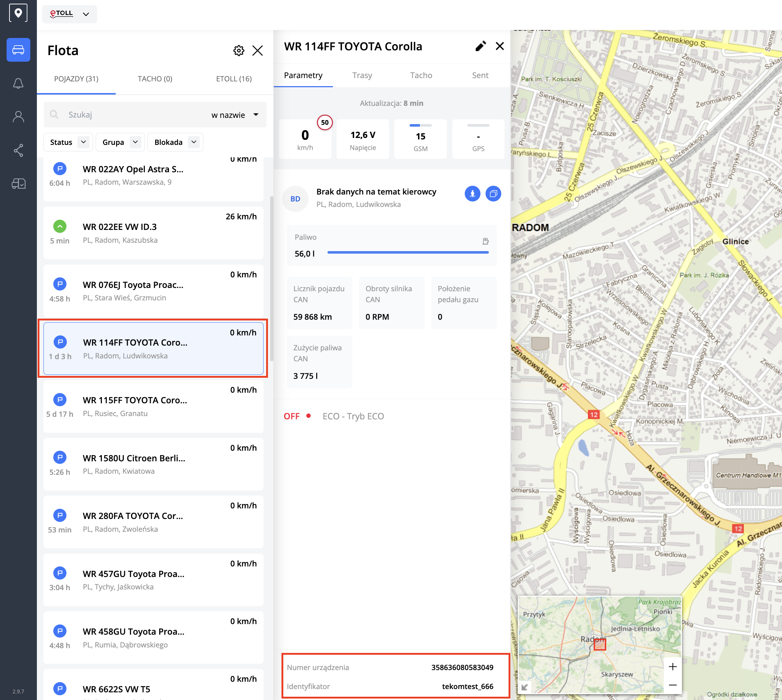
Task: Zoom in on the minimap
Action: pos(672,666)
